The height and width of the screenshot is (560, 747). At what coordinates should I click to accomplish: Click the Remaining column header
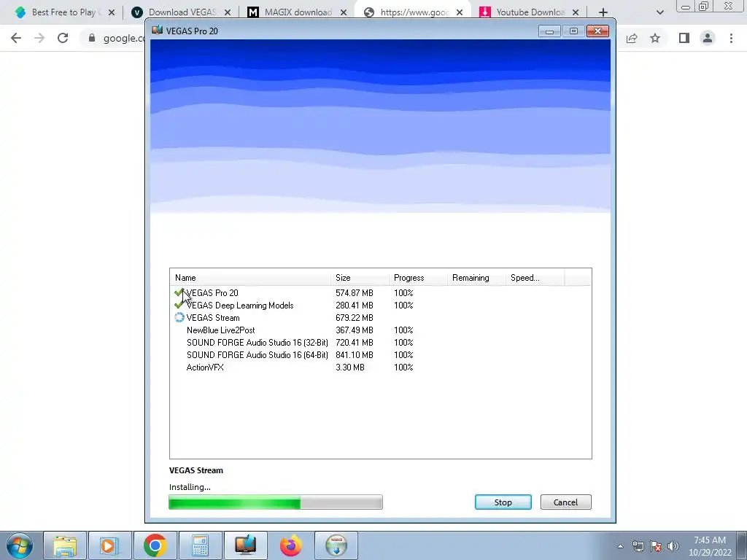476,278
